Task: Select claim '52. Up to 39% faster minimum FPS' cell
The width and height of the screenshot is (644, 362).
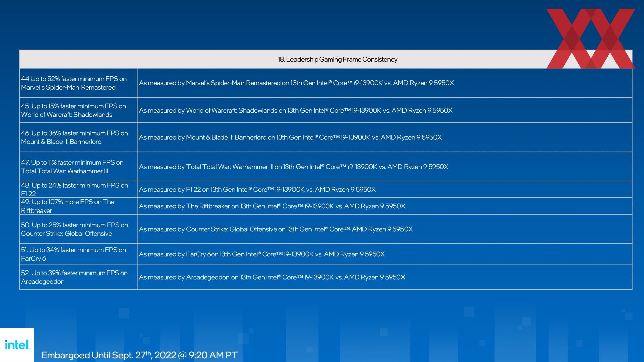Action: [78, 277]
